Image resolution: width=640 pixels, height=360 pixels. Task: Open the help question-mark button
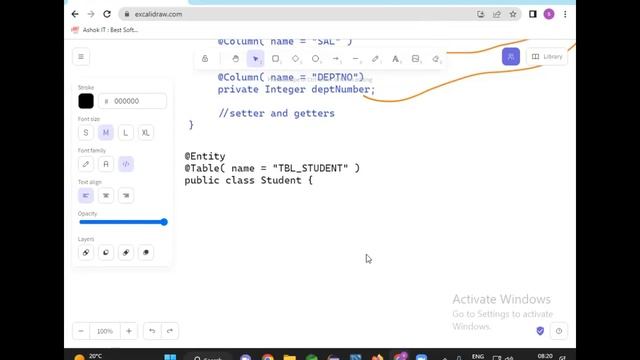[x=559, y=331]
